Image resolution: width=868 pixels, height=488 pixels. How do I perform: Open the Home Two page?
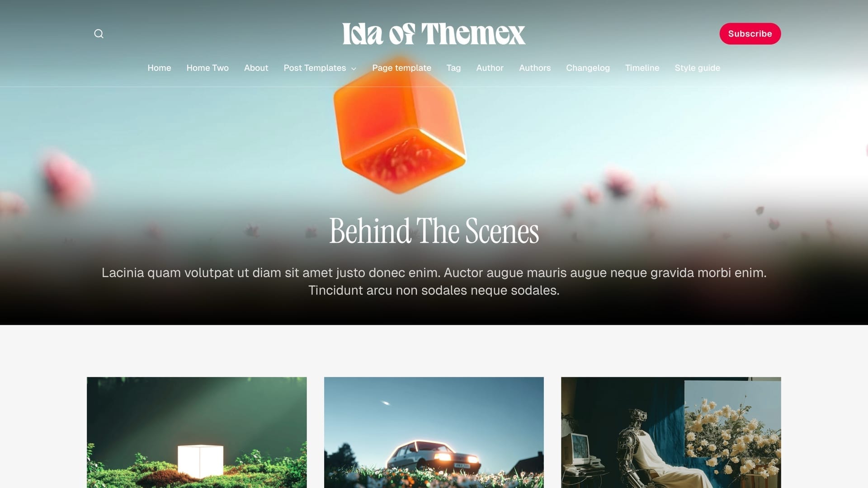point(208,68)
